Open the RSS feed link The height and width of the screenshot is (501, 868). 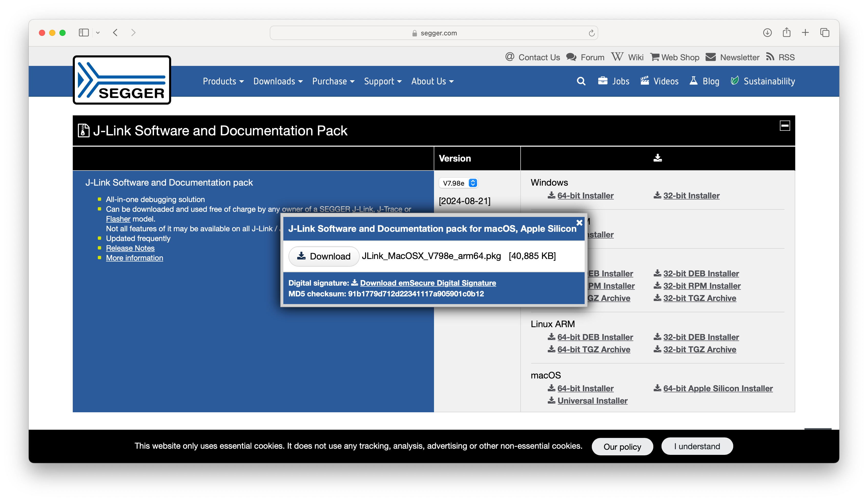coord(780,57)
